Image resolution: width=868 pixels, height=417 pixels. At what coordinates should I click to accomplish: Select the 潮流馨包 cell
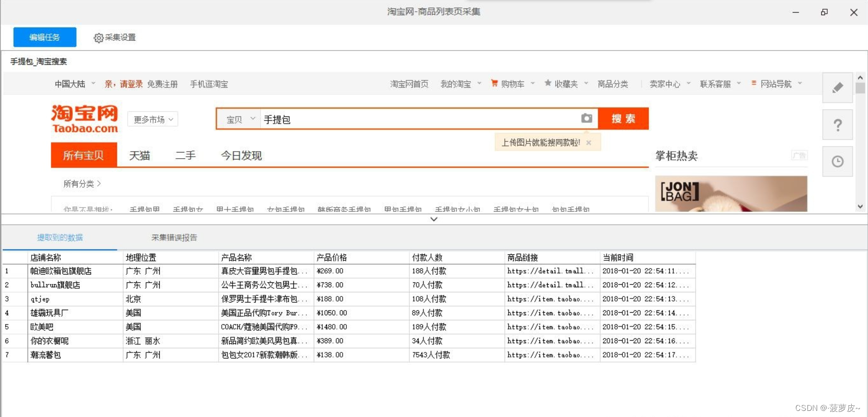point(75,355)
